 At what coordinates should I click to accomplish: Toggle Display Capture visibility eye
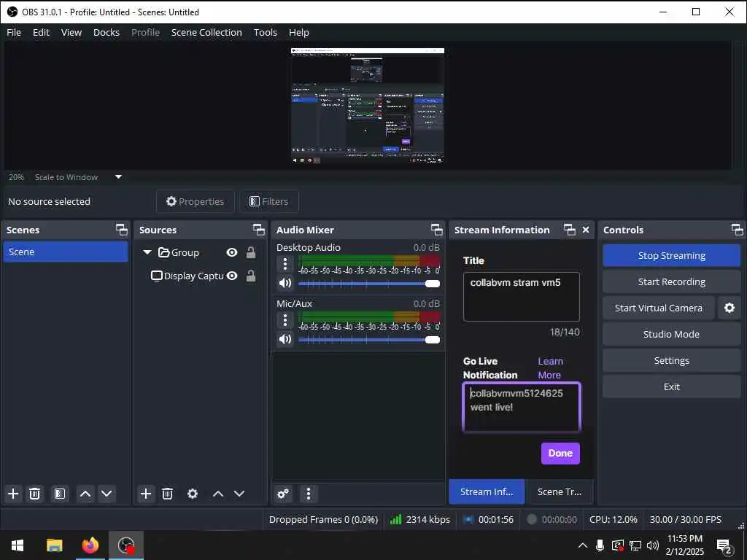pos(232,276)
